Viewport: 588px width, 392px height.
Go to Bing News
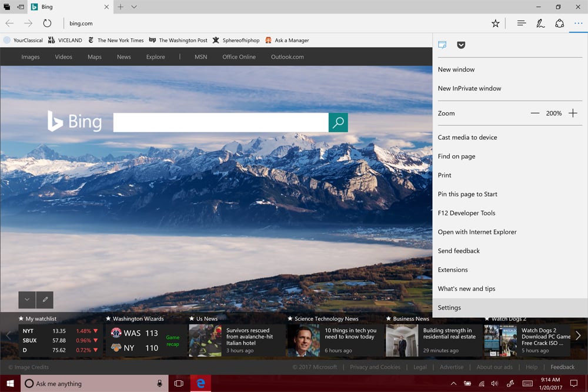click(123, 57)
